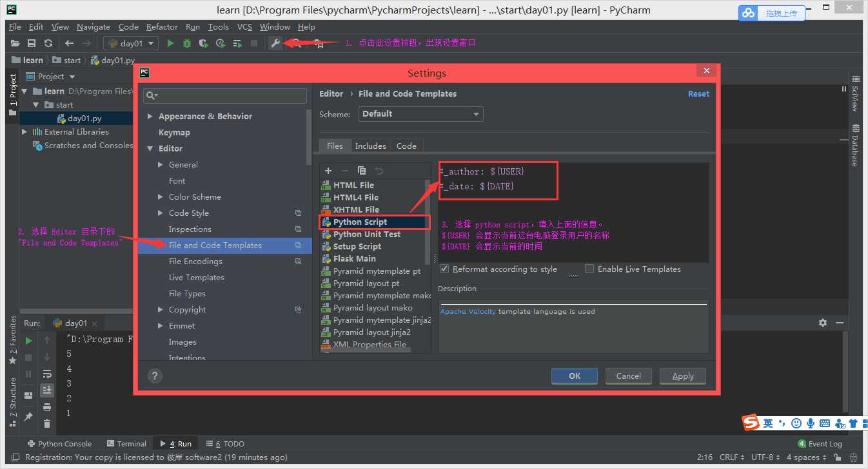The height and width of the screenshot is (469, 868).
Task: Click the Run with Coverage icon
Action: [x=204, y=43]
